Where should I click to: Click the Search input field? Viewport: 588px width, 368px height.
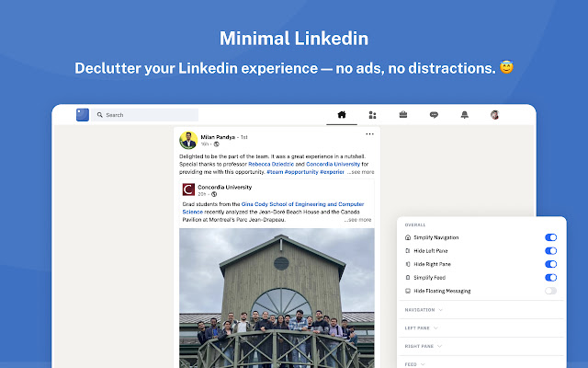click(x=144, y=115)
